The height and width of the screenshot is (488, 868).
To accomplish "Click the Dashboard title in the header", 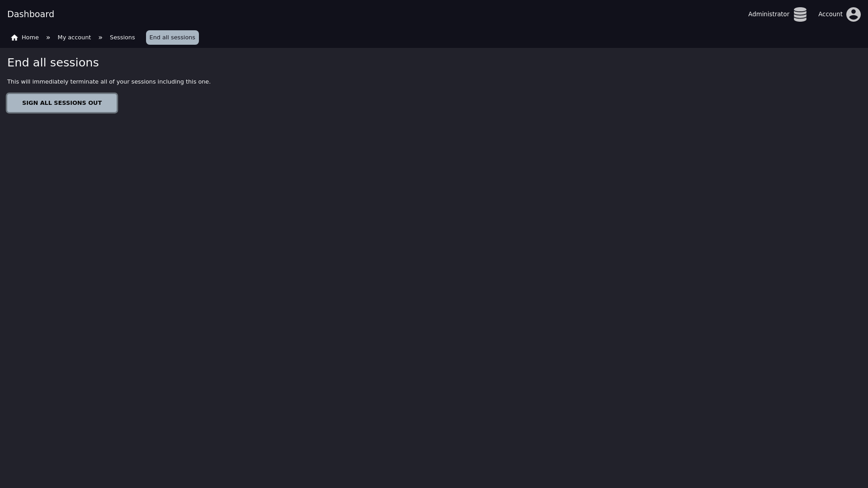I will click(31, 14).
